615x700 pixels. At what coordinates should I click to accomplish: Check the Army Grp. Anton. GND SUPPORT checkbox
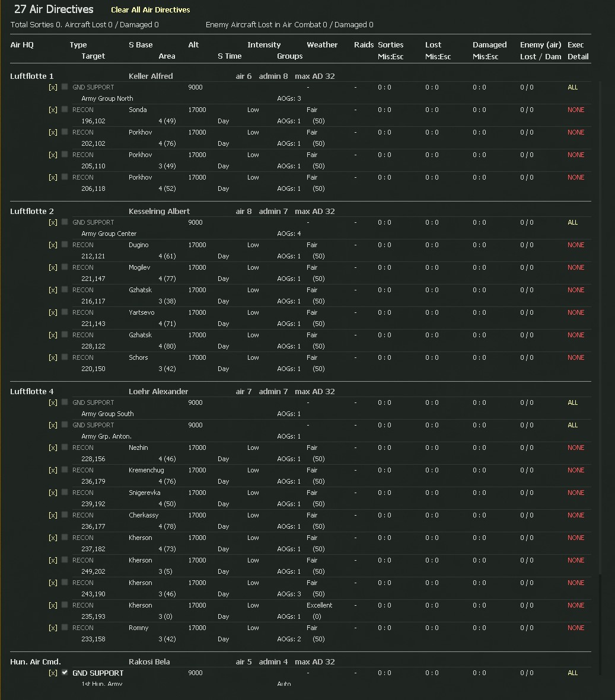coord(65,424)
